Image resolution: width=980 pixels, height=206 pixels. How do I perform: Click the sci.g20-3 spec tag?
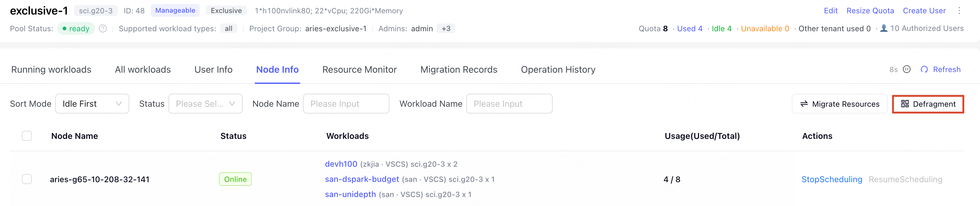click(x=95, y=11)
